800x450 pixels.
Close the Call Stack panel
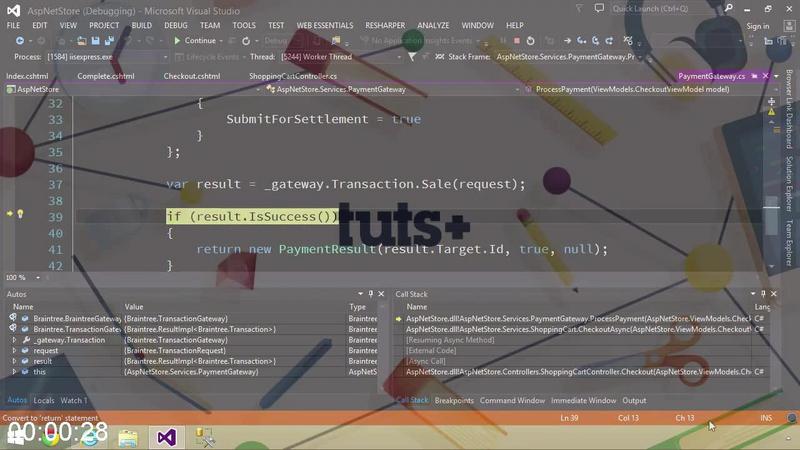[774, 294]
